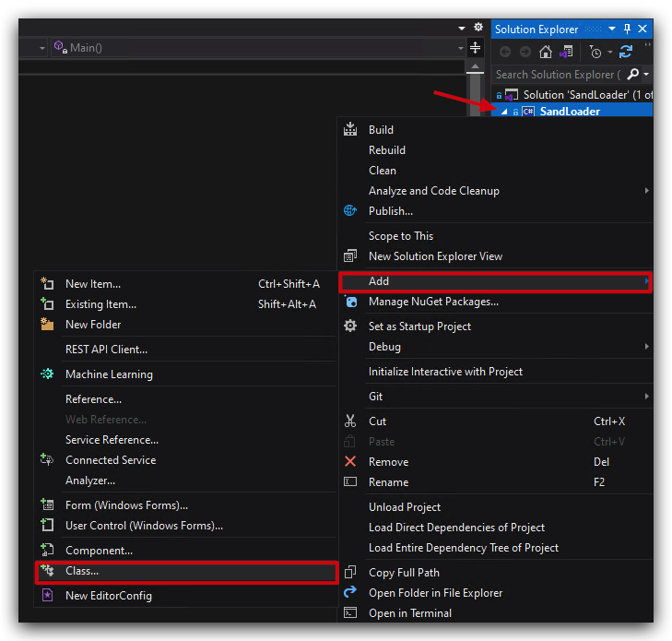Choose Machine Learning in Add submenu
The image size is (672, 641).
(x=186, y=374)
